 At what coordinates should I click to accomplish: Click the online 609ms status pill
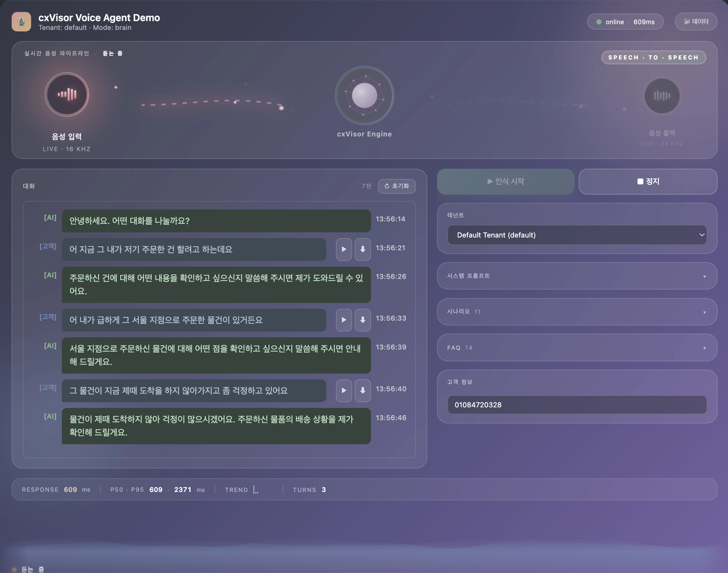(625, 22)
